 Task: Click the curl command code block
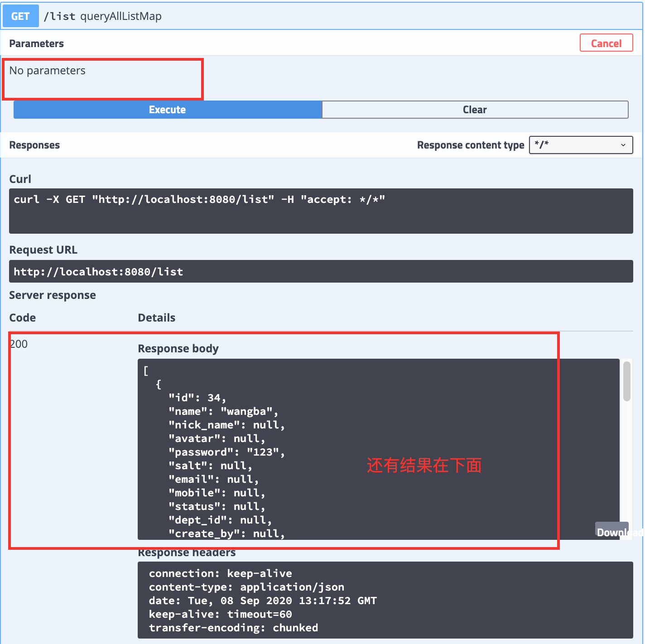pos(320,211)
